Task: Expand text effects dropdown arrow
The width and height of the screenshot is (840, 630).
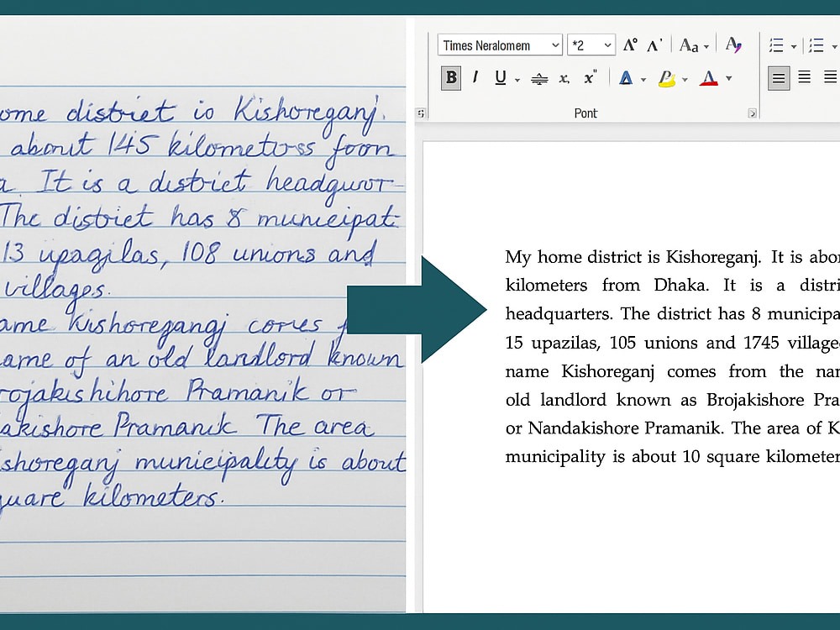Action: pyautogui.click(x=643, y=80)
